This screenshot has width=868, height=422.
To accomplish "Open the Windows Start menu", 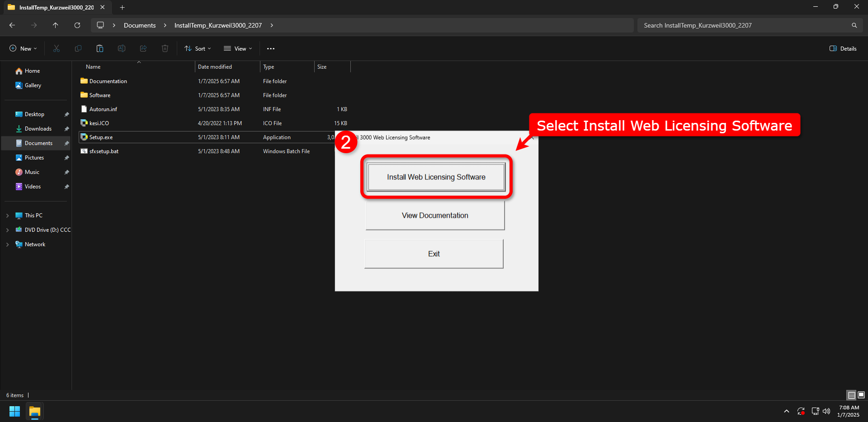I will tap(14, 412).
